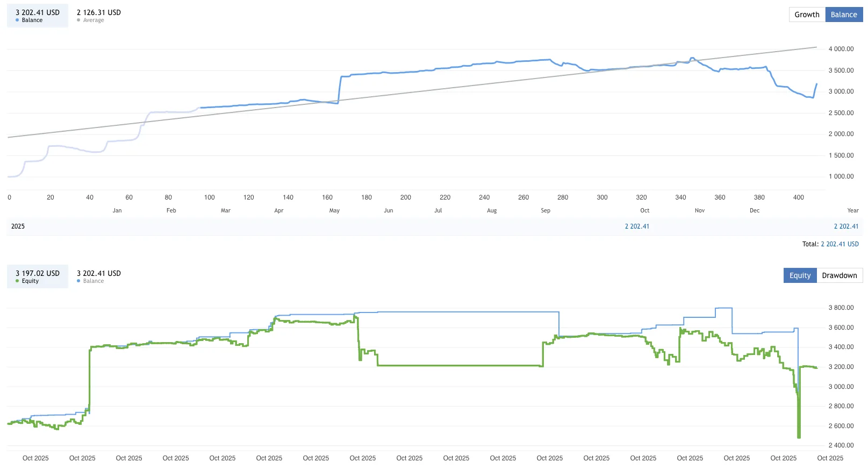868x469 pixels.
Task: Switch to the Growth tab
Action: [807, 15]
